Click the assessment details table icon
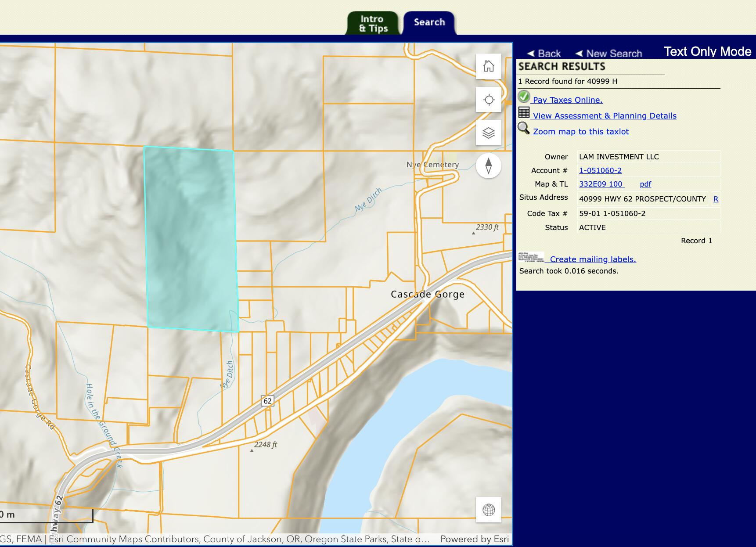756x547 pixels. coord(524,113)
